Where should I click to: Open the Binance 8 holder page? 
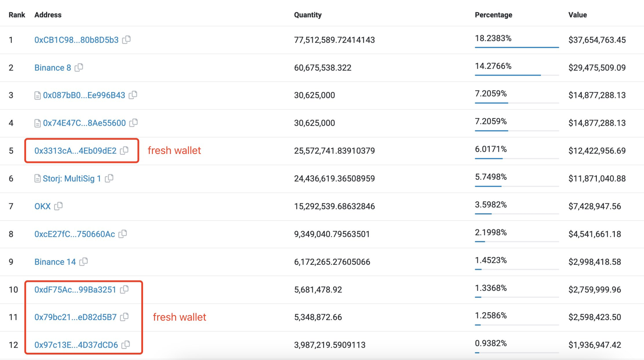pyautogui.click(x=52, y=68)
